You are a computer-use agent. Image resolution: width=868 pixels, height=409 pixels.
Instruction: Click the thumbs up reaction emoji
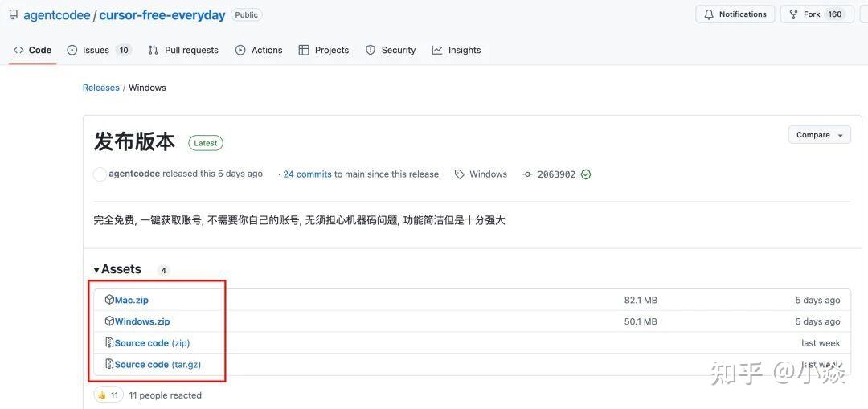[101, 395]
